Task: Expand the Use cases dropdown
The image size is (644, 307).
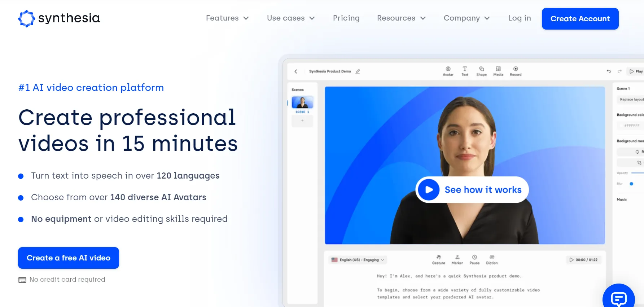Action: (291, 18)
